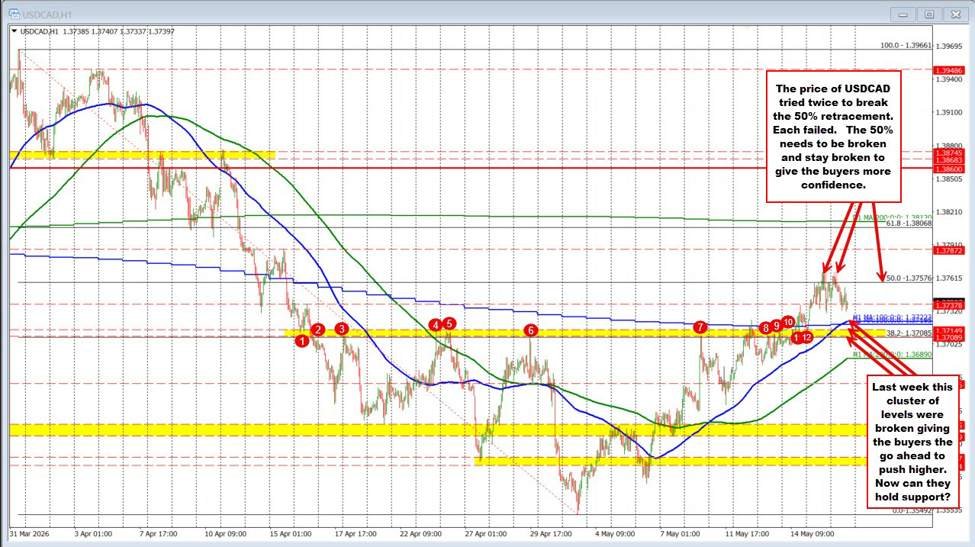Click the USDCAD,H1 chart window icon
975x547 pixels.
point(12,14)
